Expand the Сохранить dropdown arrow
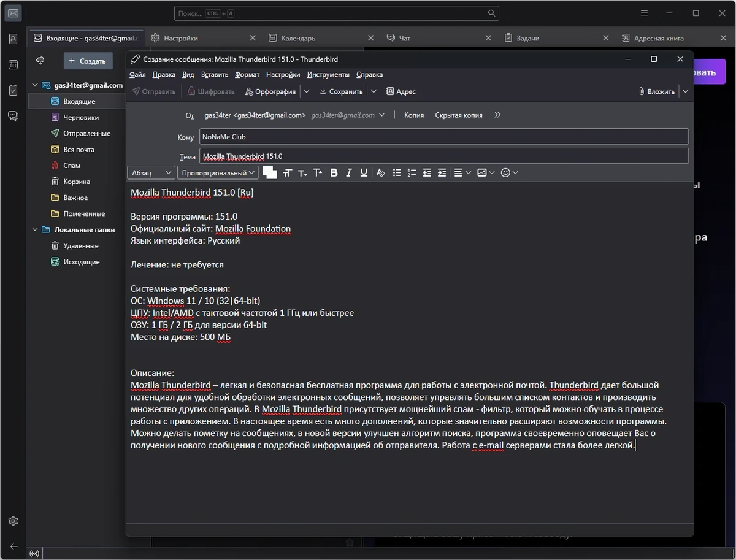The width and height of the screenshot is (736, 560). (373, 91)
